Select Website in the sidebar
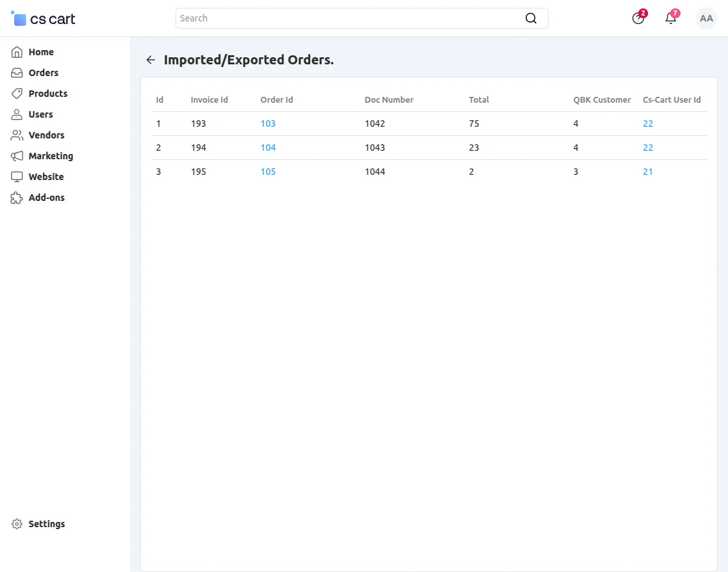This screenshot has width=728, height=572. [x=45, y=177]
